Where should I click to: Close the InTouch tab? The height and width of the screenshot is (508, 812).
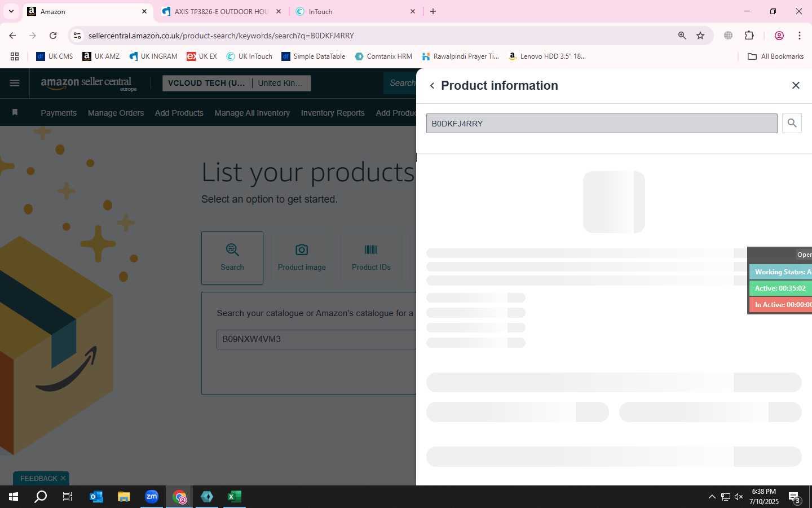pyautogui.click(x=413, y=11)
